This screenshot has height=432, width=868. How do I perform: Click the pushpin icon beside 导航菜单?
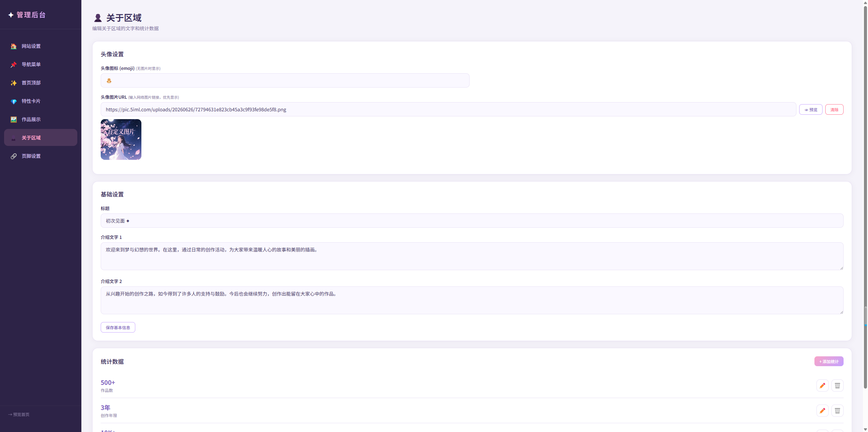coord(14,64)
